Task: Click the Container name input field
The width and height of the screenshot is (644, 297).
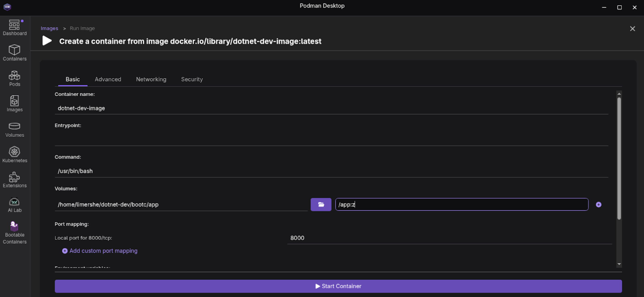Action: [x=331, y=108]
